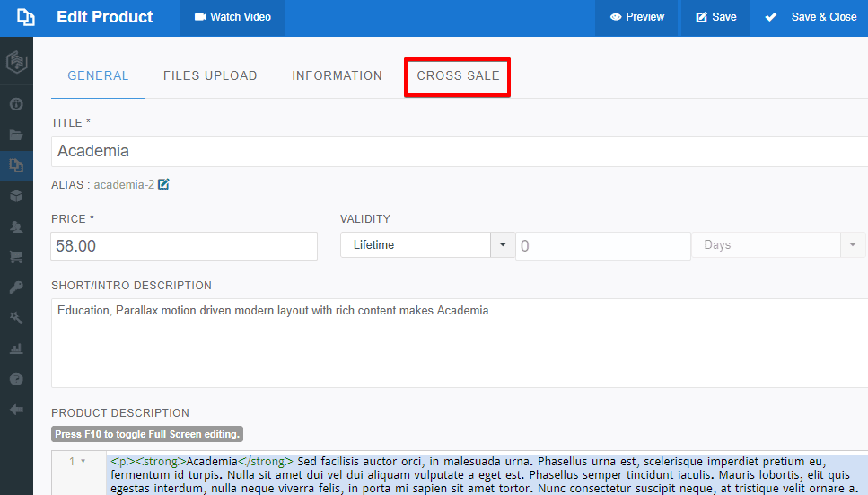Image resolution: width=868 pixels, height=495 pixels.
Task: Switch to the Cross Sale tab
Action: [x=458, y=76]
